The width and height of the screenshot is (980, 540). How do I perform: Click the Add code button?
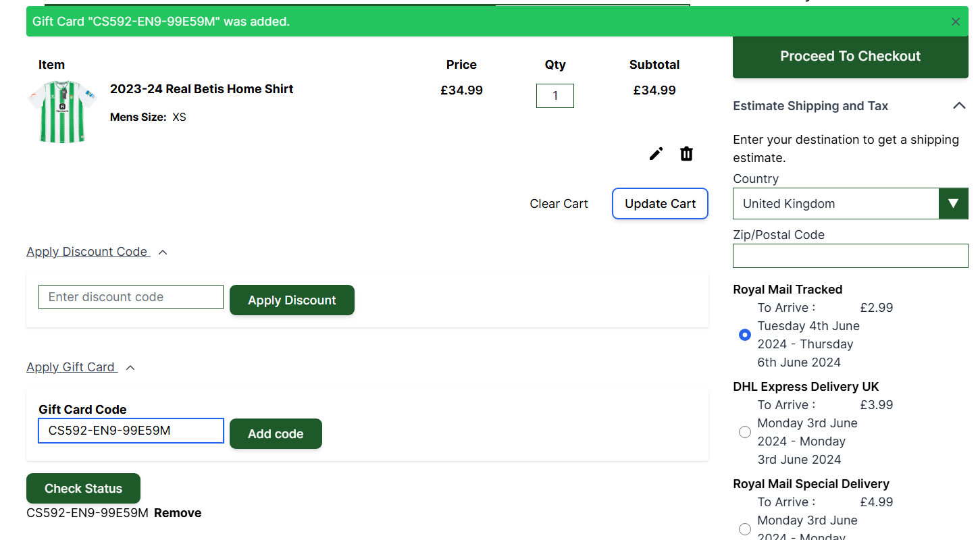(x=276, y=434)
